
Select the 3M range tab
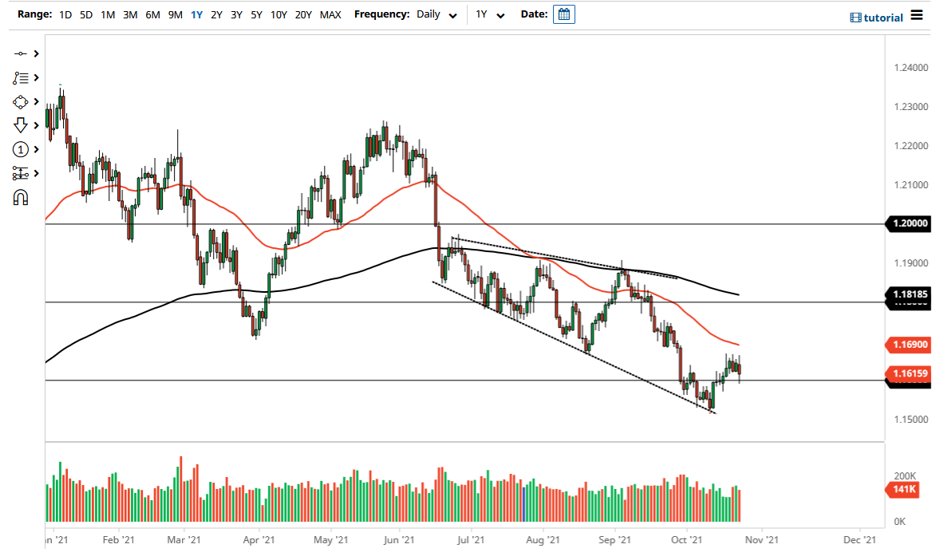click(x=130, y=14)
